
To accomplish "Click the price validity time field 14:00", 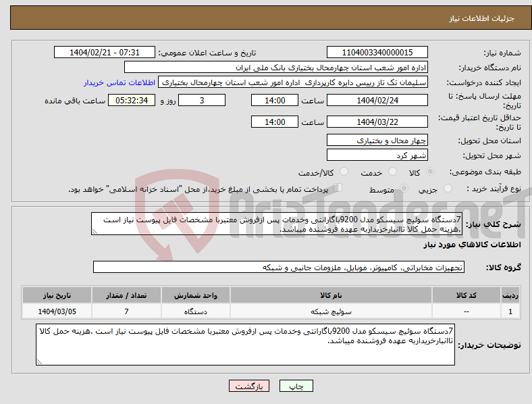I will tap(275, 122).
